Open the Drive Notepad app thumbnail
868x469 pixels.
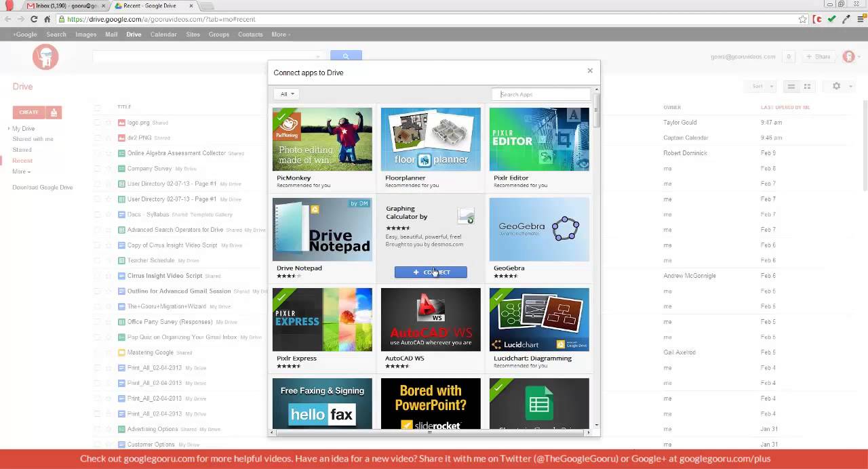click(322, 229)
